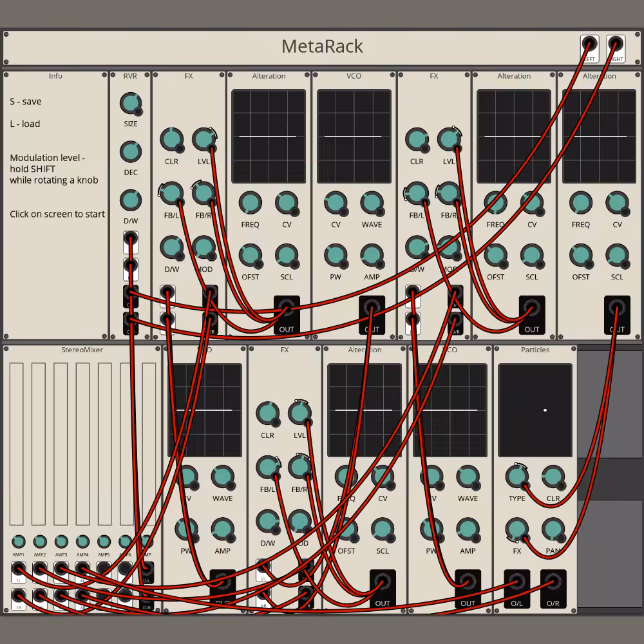644x644 pixels.
Task: Click first level meter bar in StereoMixer
Action: click(17, 444)
